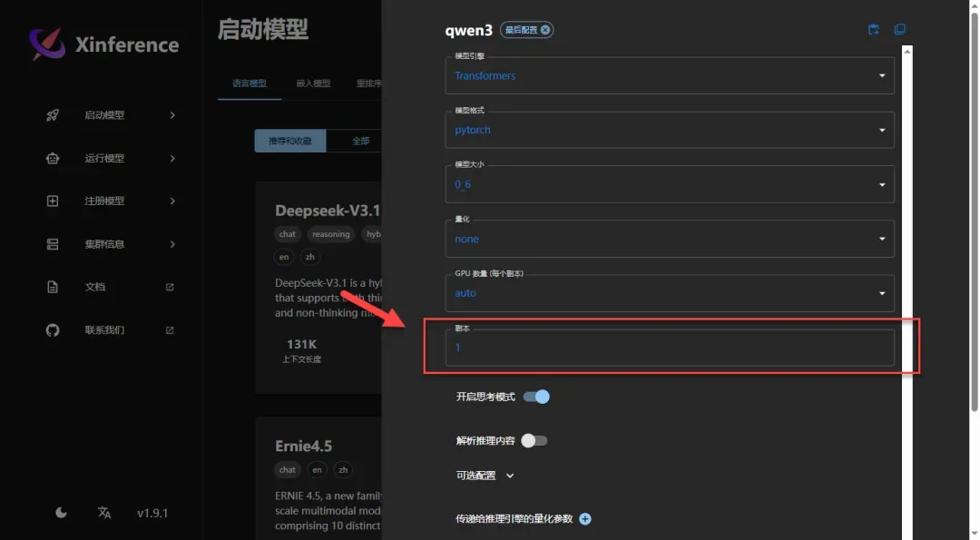Image resolution: width=980 pixels, height=540 pixels.
Task: Open the language translation icon
Action: (x=104, y=513)
